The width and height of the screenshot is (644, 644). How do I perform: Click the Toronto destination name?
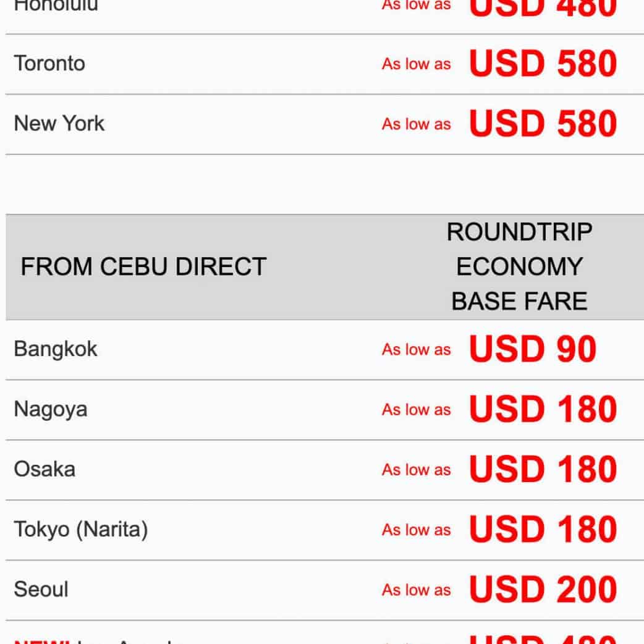point(49,64)
